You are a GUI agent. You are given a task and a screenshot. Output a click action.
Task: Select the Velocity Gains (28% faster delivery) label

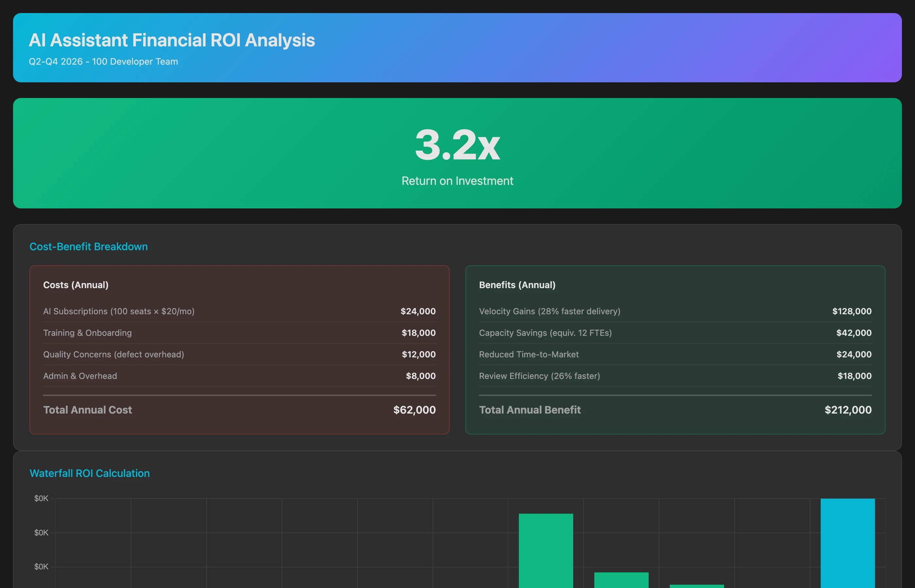coord(550,311)
